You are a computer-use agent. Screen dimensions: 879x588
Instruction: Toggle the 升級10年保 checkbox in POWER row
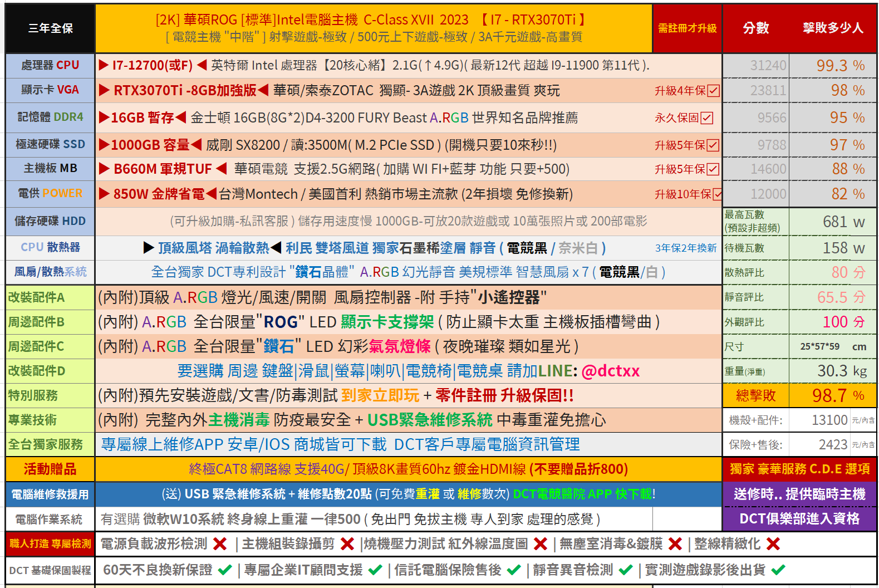click(717, 194)
